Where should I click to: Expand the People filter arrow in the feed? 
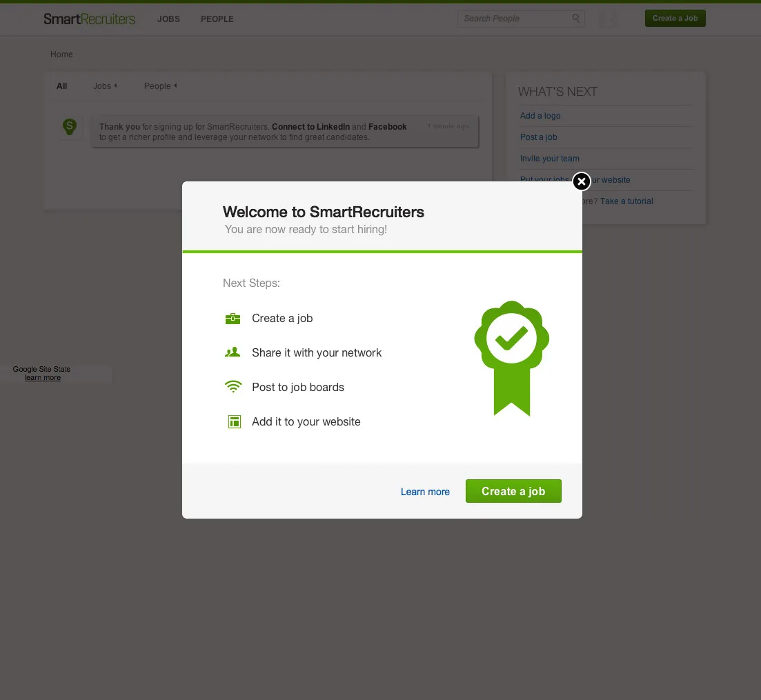[x=175, y=86]
